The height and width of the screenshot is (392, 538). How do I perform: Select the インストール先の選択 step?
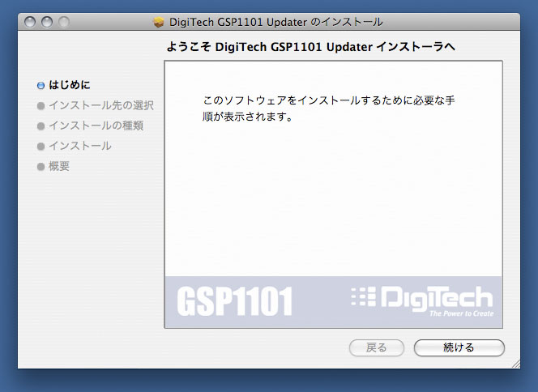tap(101, 105)
